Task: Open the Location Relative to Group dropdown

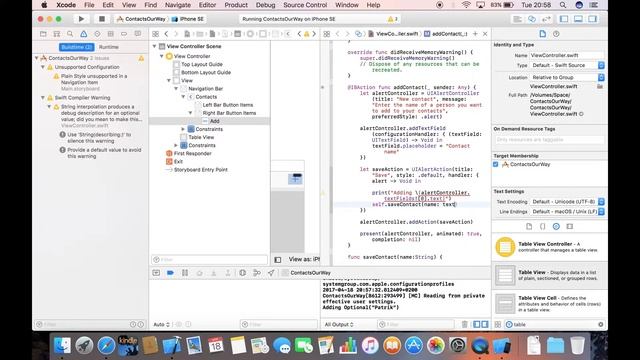Action: click(567, 77)
